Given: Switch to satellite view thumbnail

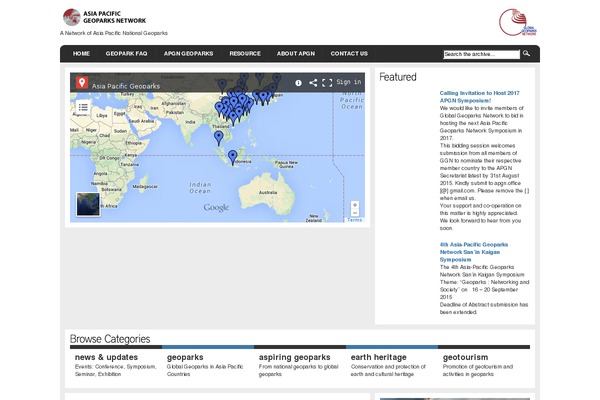Looking at the screenshot, I should [88, 204].
